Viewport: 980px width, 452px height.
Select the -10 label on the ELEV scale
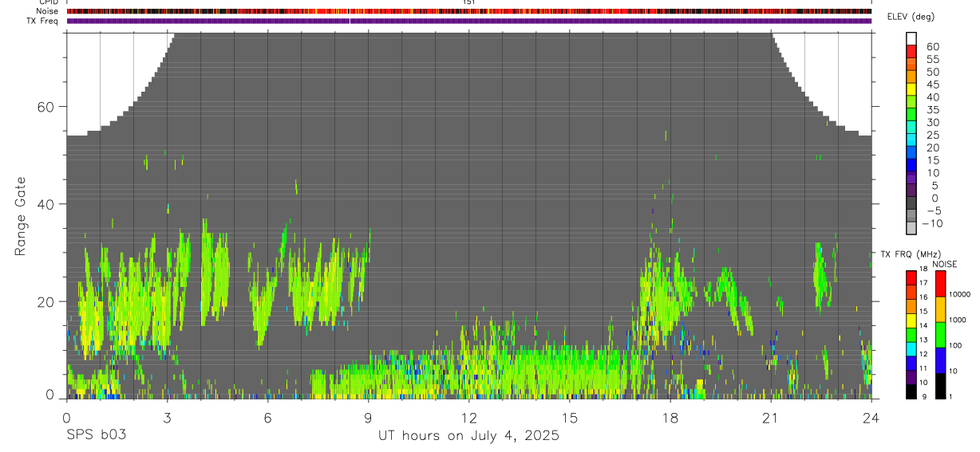929,223
